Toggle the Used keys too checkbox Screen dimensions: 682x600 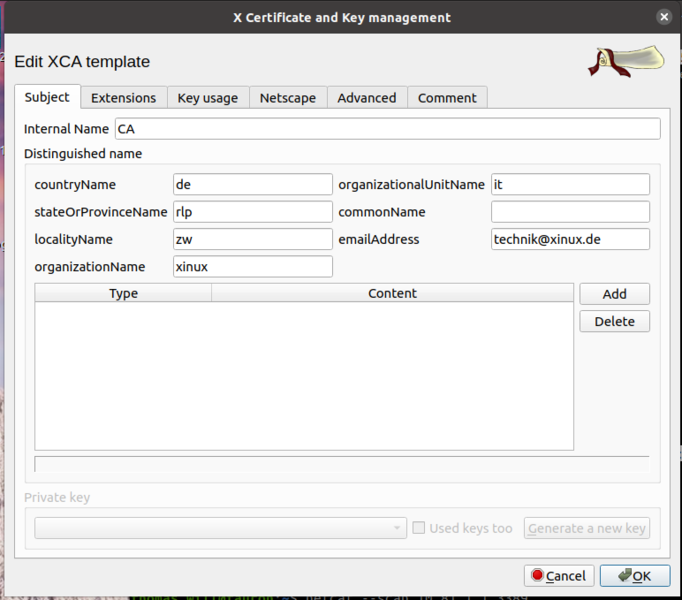420,528
